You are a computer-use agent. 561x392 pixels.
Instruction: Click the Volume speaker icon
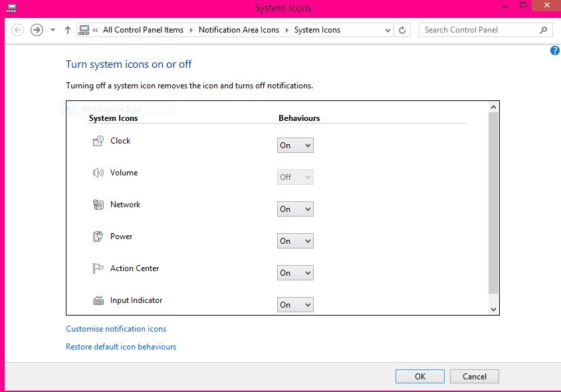pos(97,172)
